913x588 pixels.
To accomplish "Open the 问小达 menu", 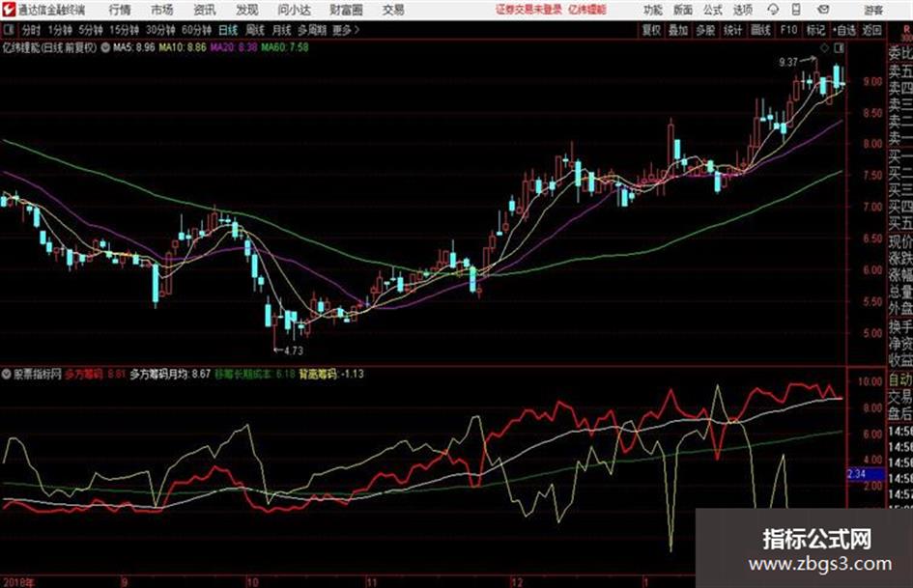I will 294,10.
